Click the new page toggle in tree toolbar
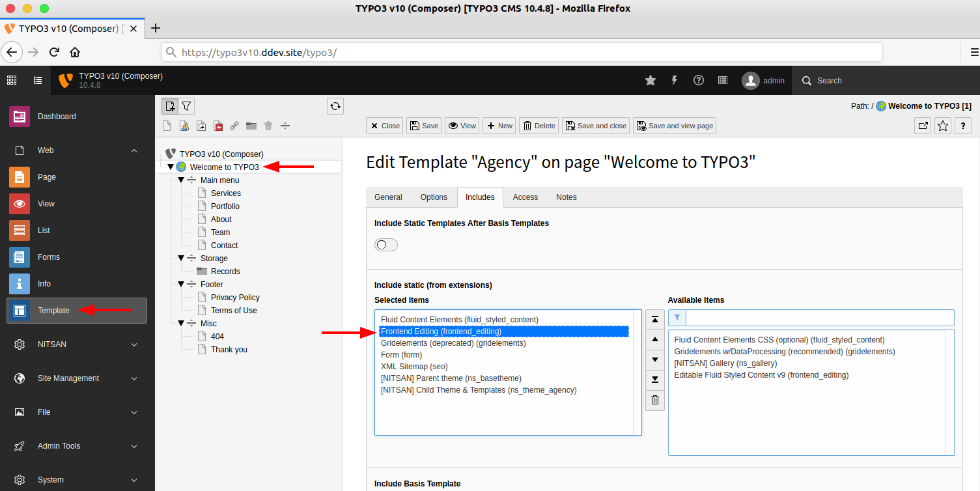 [x=170, y=106]
